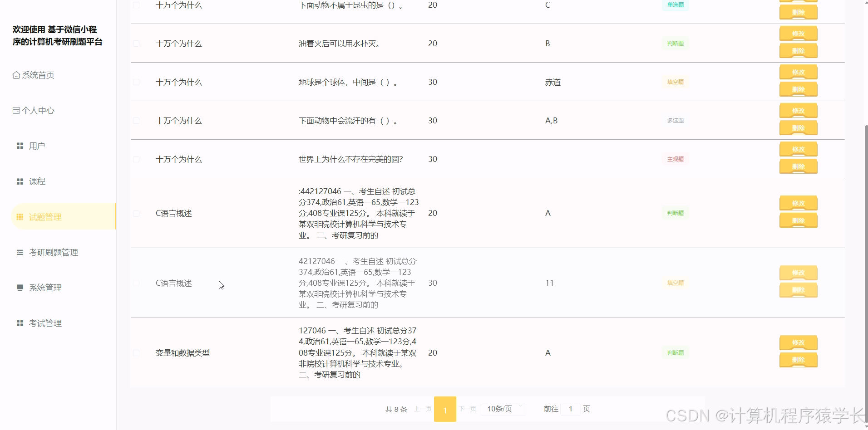Go to 上一页 in pagination
This screenshot has width=868, height=430.
(x=423, y=409)
